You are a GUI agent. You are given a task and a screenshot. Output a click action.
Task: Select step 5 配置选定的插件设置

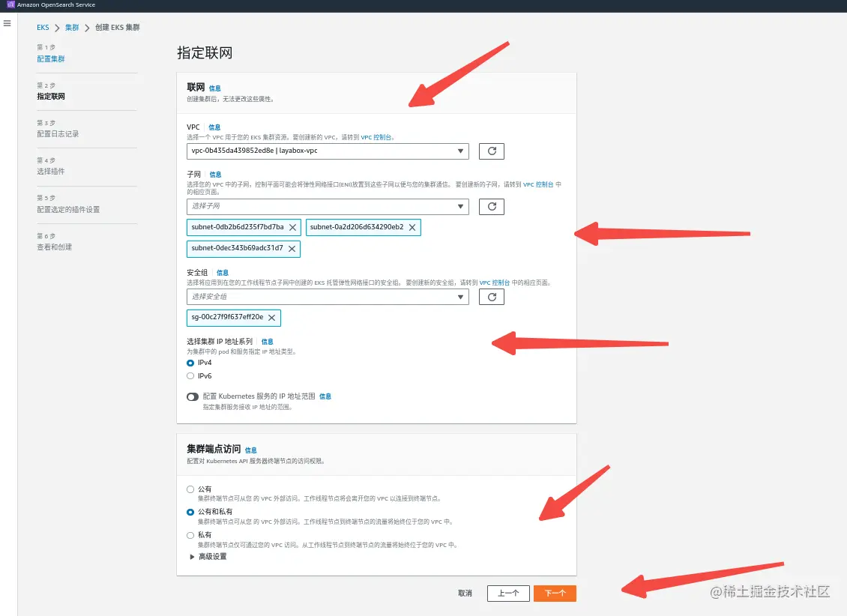[68, 210]
